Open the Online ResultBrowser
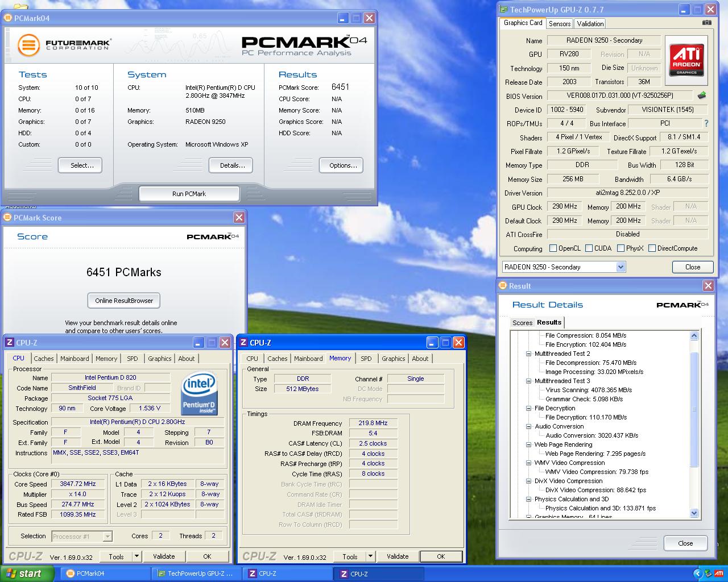The height and width of the screenshot is (582, 728). tap(124, 301)
